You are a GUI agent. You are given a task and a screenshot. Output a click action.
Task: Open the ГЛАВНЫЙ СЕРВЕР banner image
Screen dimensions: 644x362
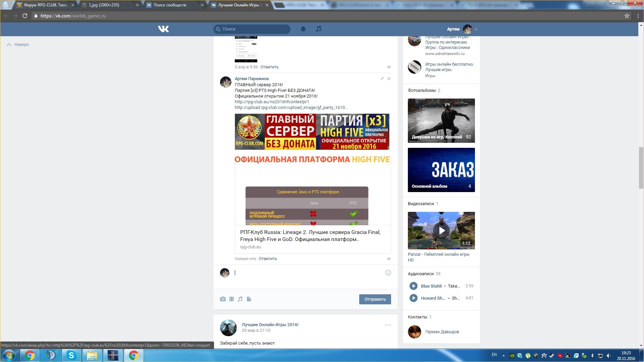point(312,132)
